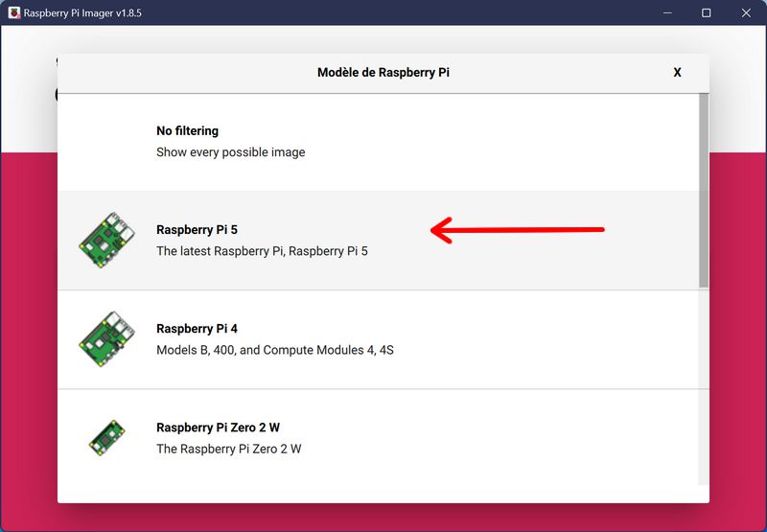
Task: Pick the Raspberry Pi Zero 2 W entry
Action: point(378,438)
